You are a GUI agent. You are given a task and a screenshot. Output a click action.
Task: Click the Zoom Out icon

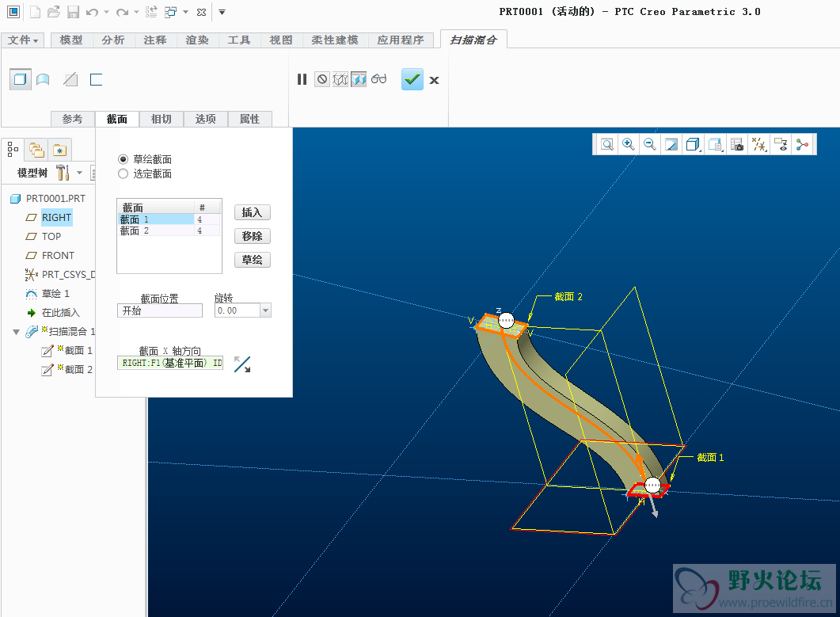pyautogui.click(x=649, y=144)
